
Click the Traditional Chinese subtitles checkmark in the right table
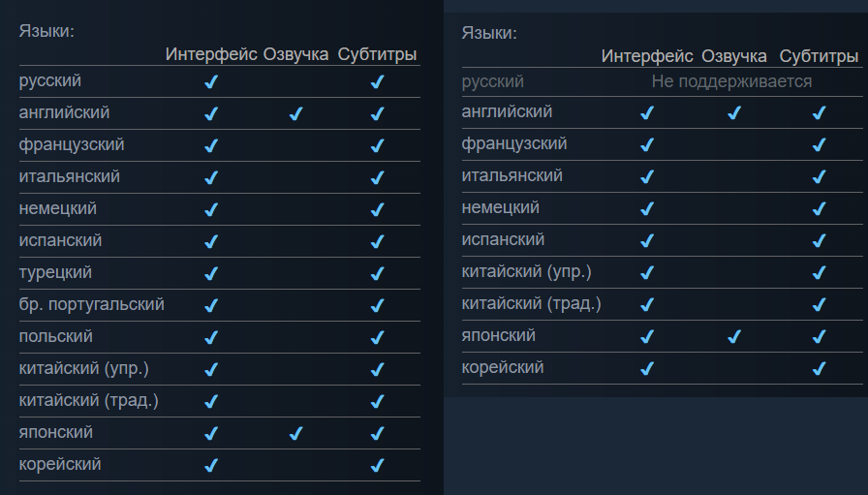[x=819, y=305]
